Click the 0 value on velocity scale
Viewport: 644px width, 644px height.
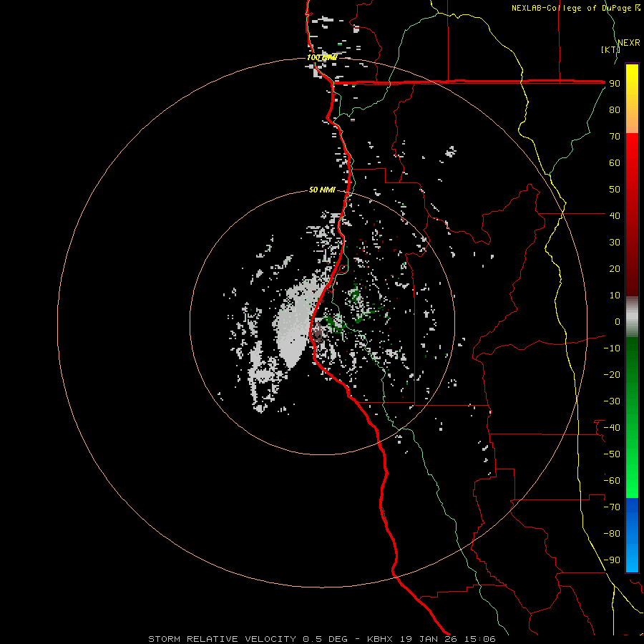coord(618,321)
